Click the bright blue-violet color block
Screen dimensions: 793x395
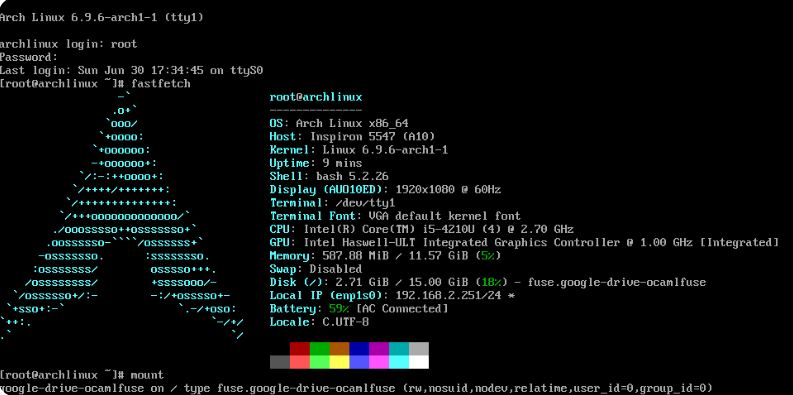click(359, 362)
